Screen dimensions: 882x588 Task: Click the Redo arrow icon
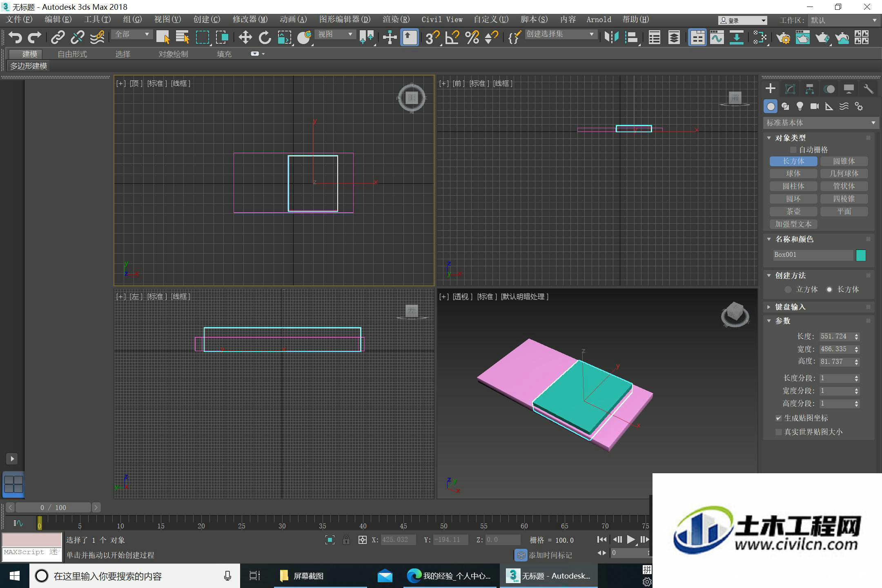(x=34, y=38)
